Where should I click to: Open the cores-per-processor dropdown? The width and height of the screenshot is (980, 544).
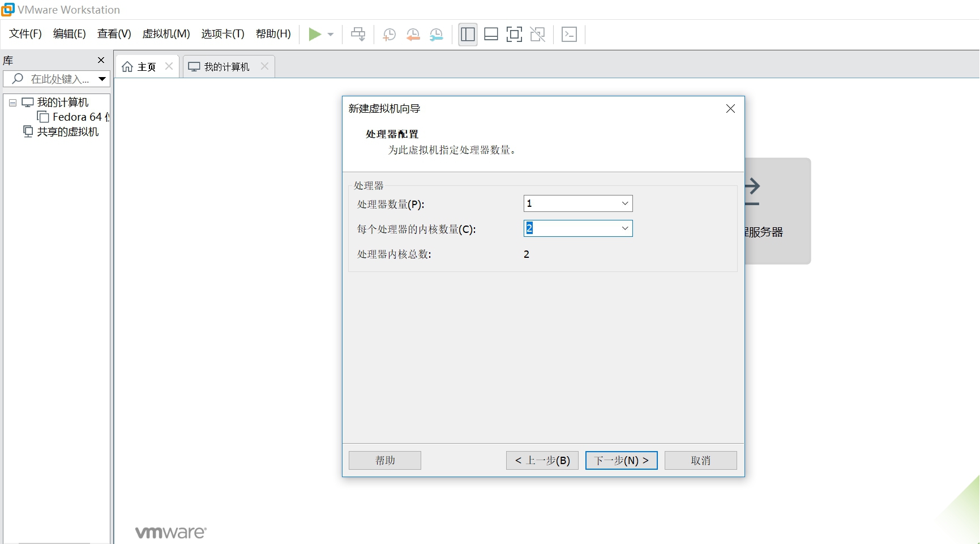click(x=624, y=228)
